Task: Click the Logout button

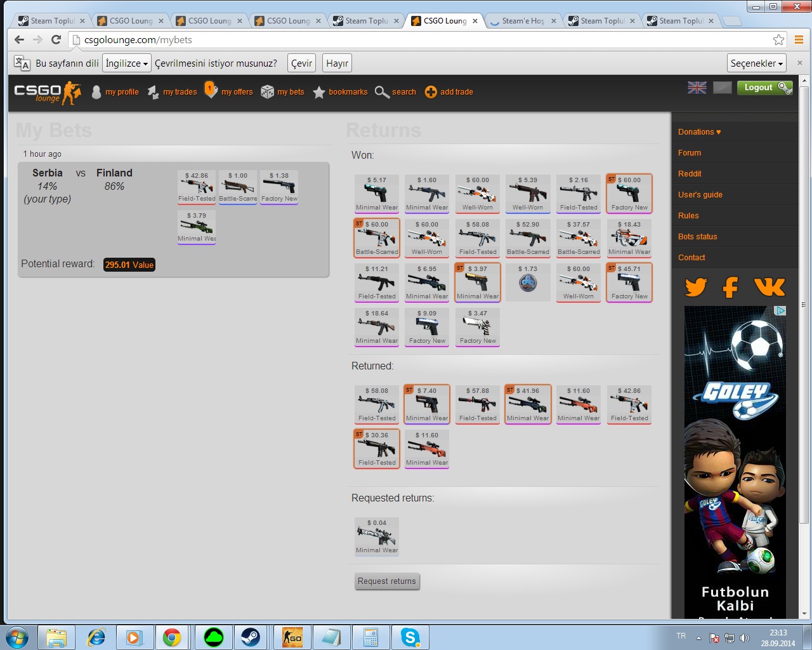Action: pyautogui.click(x=764, y=88)
